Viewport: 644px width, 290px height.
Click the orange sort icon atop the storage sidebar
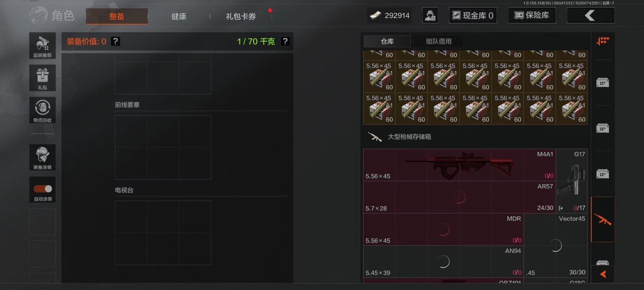click(603, 41)
